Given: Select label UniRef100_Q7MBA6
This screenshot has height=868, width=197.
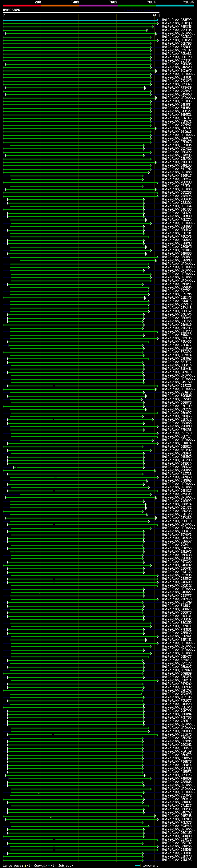Looking at the screenshot, I should point(177,481).
